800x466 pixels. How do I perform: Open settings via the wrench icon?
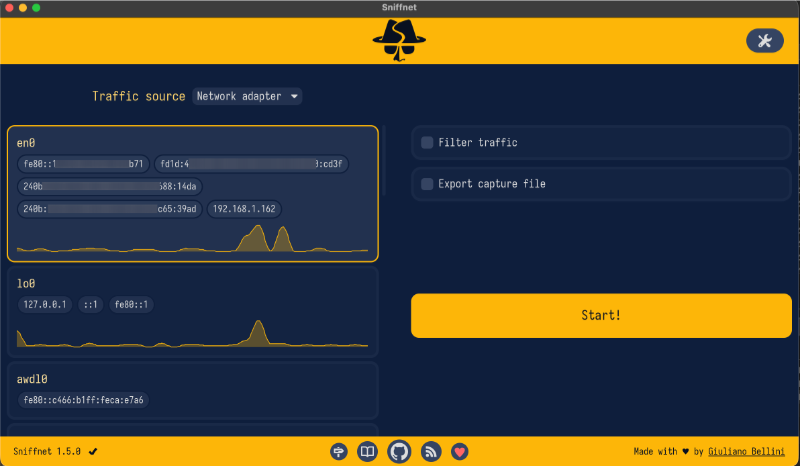pyautogui.click(x=764, y=41)
